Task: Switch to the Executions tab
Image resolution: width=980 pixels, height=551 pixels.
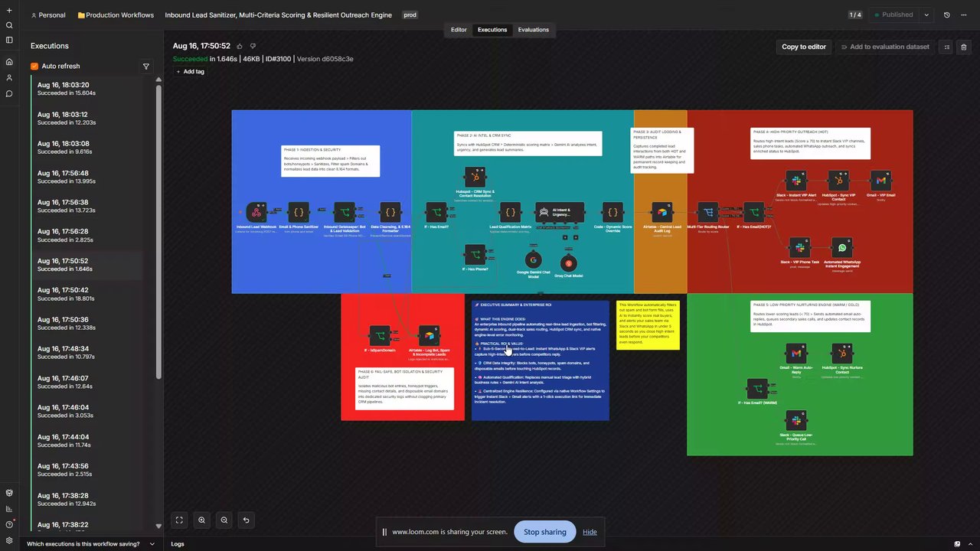Action: pos(492,30)
